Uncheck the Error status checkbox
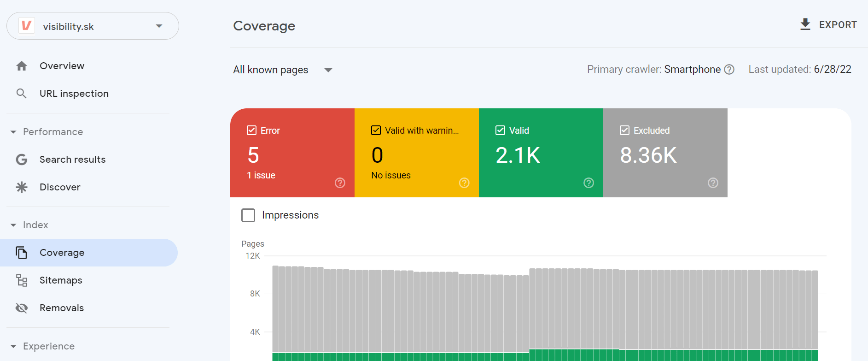Image resolution: width=868 pixels, height=361 pixels. 251,130
